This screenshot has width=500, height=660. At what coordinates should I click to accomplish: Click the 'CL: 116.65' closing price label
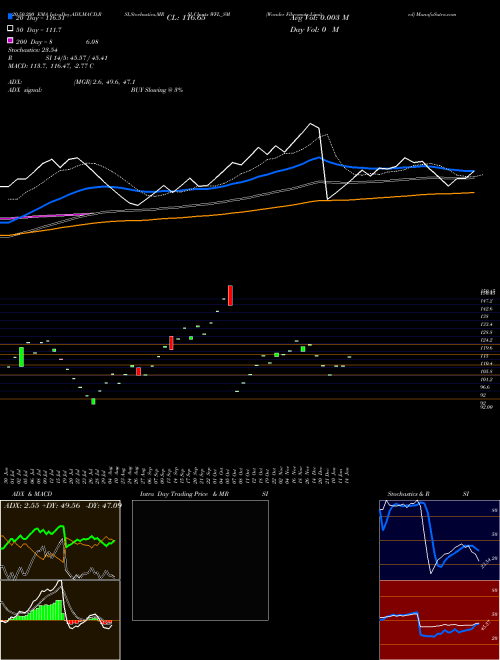click(x=186, y=18)
